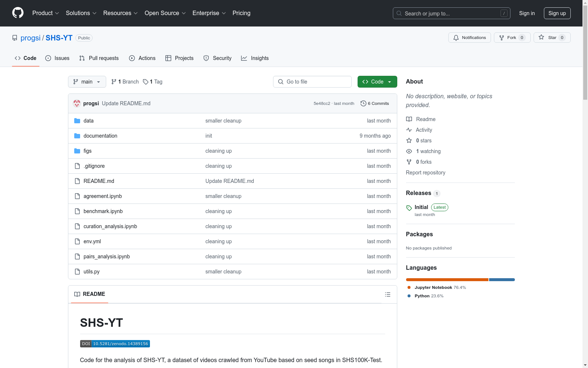Open the documentation folder icon
This screenshot has height=368, width=588.
[x=77, y=136]
